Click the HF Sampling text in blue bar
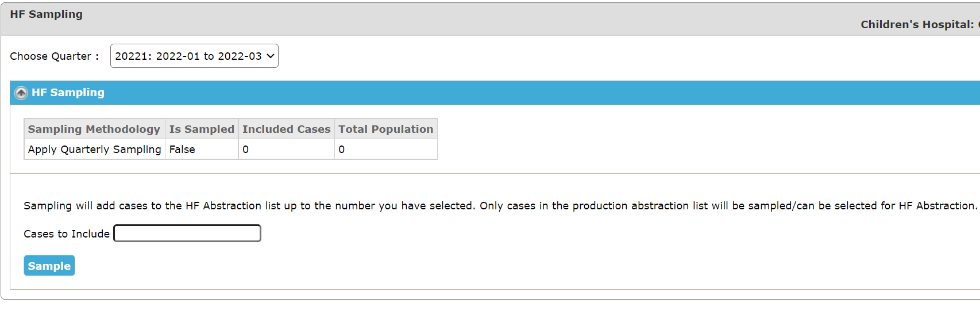The image size is (980, 310). tap(68, 93)
